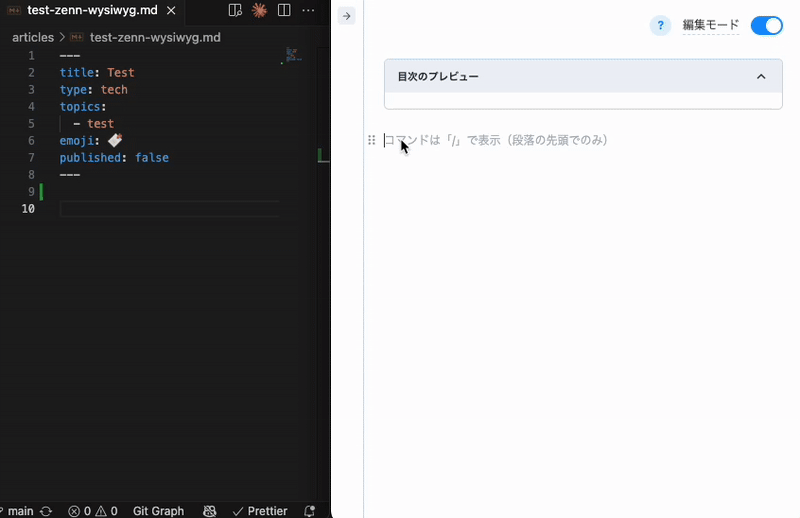Click the Prettier status bar item

point(260,511)
